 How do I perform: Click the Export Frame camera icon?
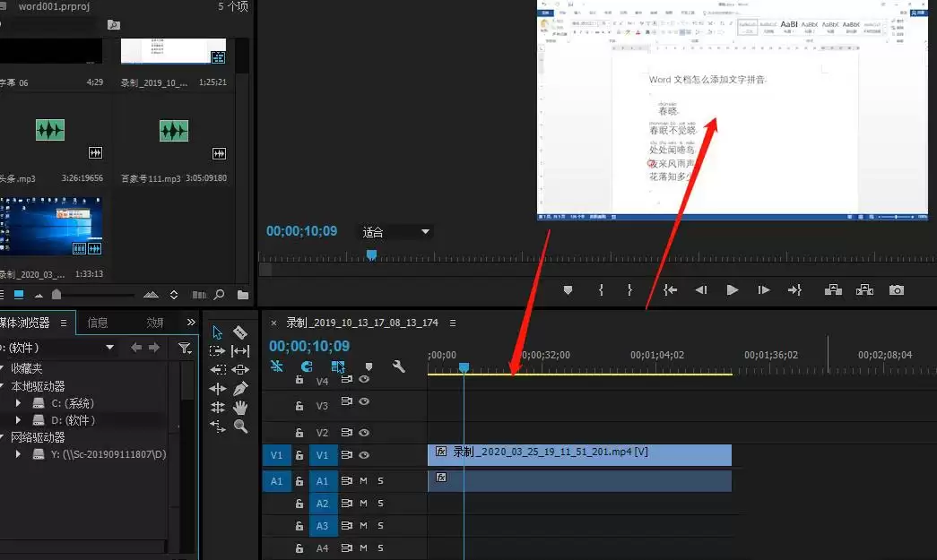(x=897, y=290)
